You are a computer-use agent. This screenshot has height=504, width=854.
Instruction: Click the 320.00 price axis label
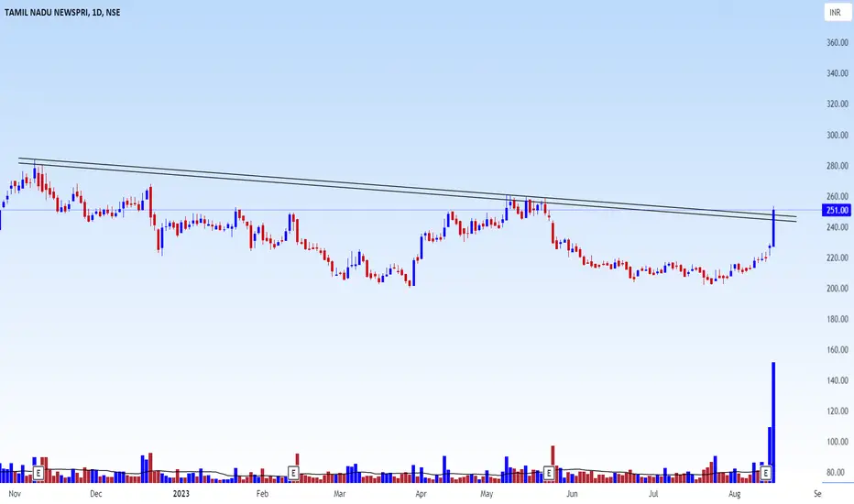838,104
